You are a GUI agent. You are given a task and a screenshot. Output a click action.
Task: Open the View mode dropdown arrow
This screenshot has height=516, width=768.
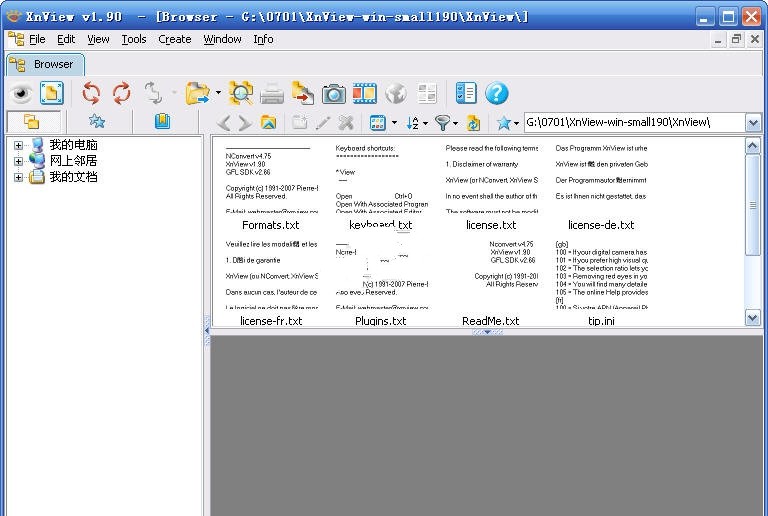click(394, 122)
